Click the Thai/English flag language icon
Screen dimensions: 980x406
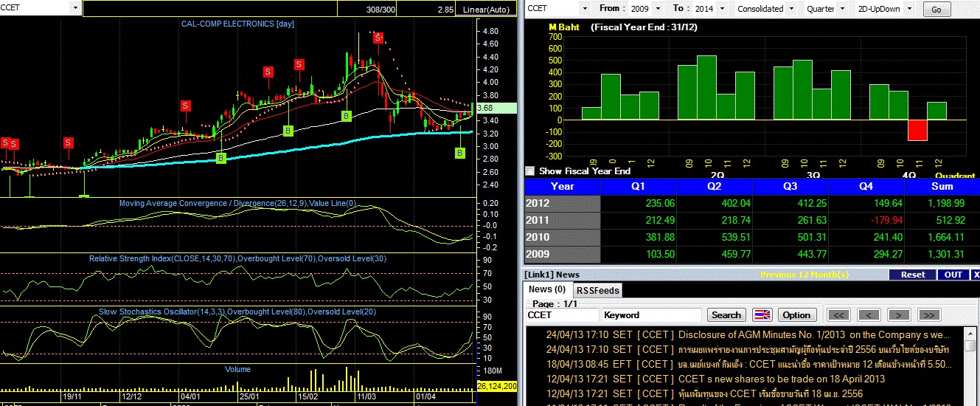tap(762, 315)
